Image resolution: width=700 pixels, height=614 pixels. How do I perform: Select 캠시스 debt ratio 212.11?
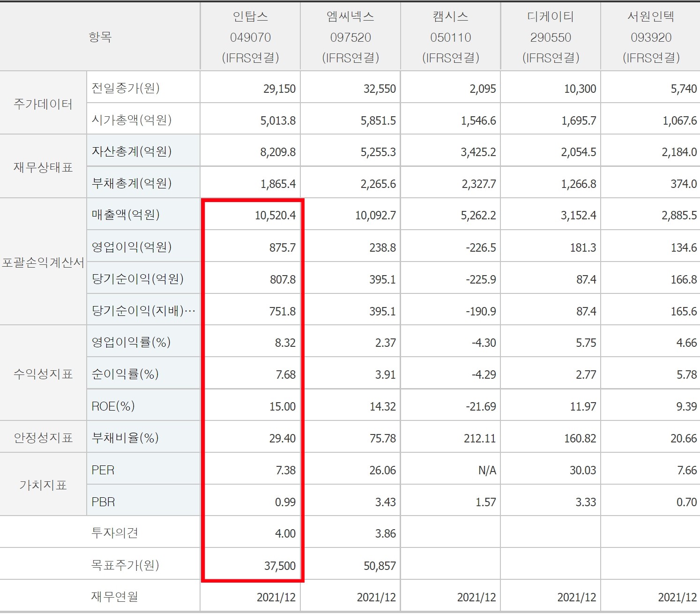click(479, 438)
